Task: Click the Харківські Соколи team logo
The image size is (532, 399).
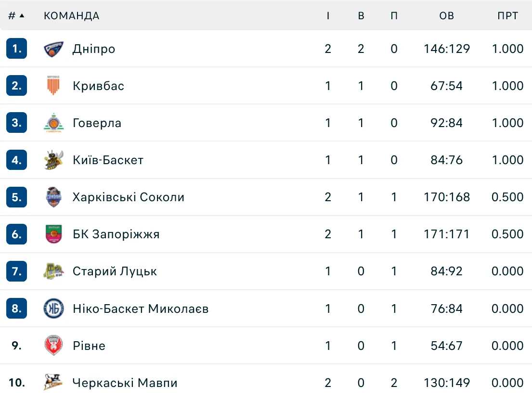Action: [53, 197]
